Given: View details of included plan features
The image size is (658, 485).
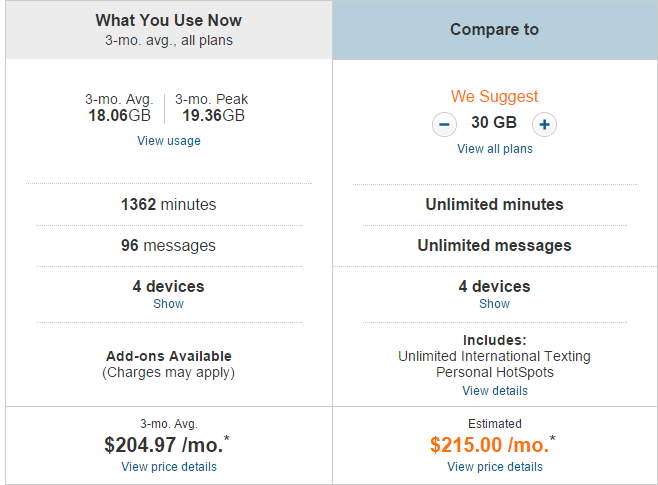Looking at the screenshot, I should click(x=495, y=391).
